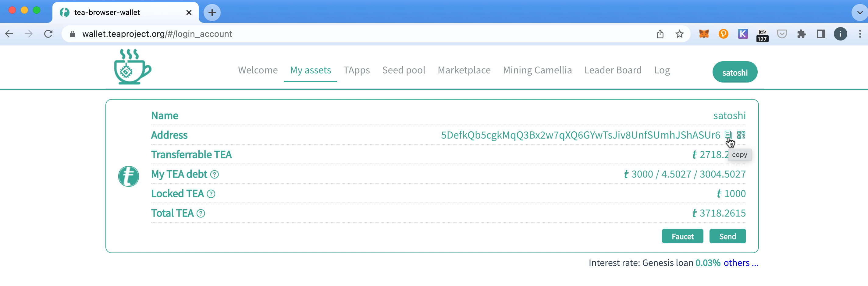Open the Leader Board page
The width and height of the screenshot is (868, 286).
click(613, 70)
